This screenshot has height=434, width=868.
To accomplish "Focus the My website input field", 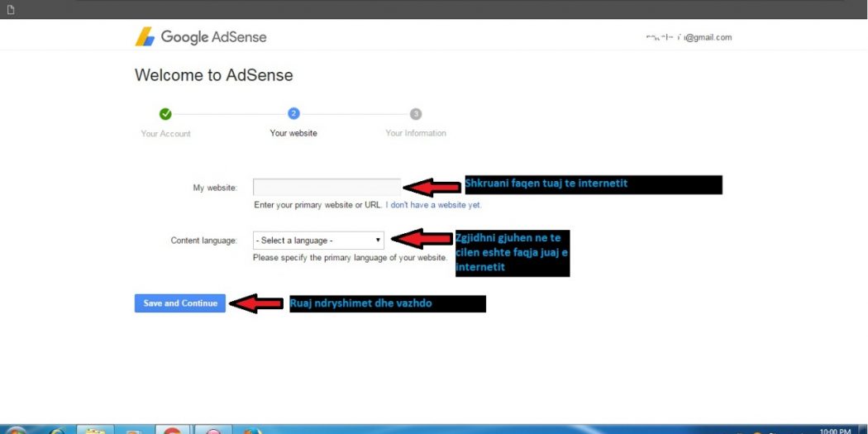I will coord(327,187).
